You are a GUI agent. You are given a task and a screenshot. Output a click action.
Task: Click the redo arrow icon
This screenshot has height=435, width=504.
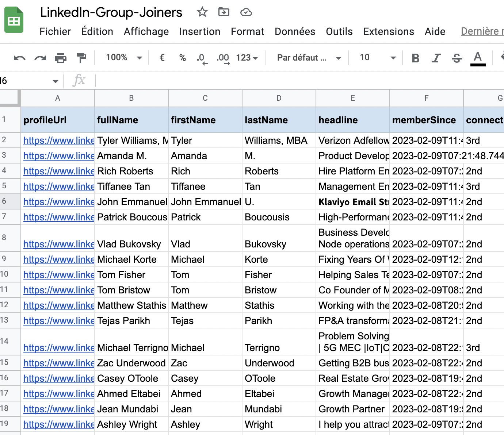click(40, 58)
